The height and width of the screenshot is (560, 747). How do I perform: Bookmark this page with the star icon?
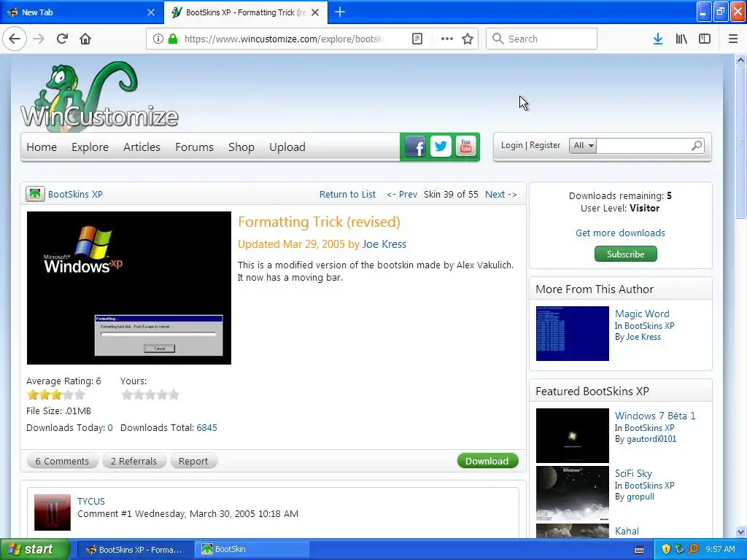[x=468, y=39]
